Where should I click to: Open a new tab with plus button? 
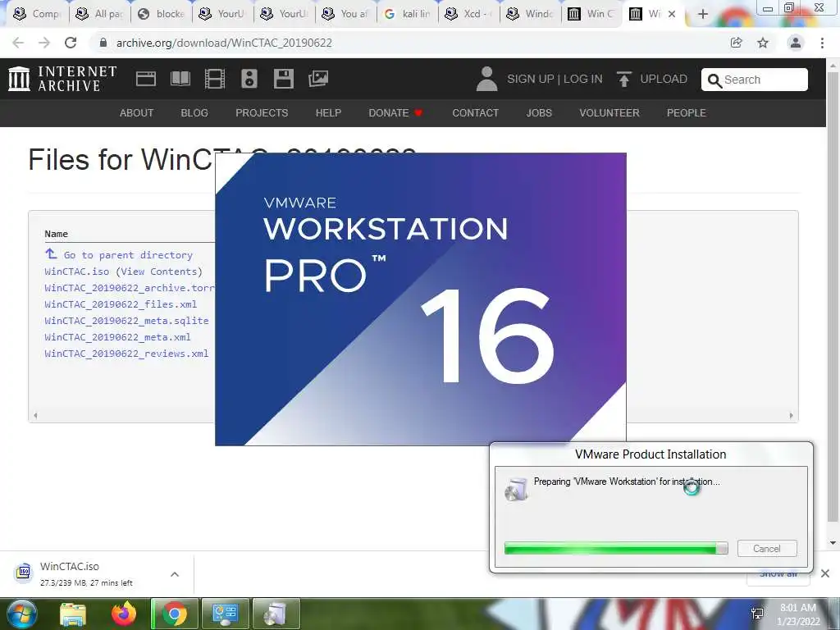click(703, 14)
